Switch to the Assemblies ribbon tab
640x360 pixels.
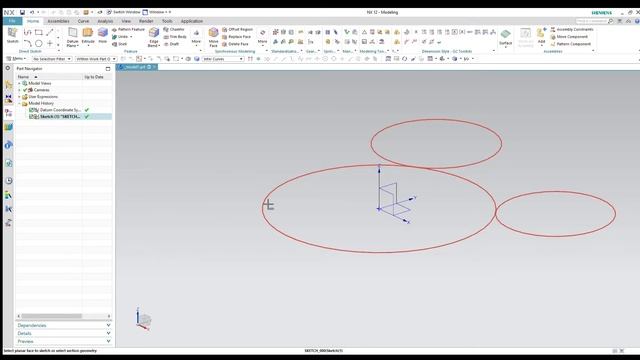58,21
